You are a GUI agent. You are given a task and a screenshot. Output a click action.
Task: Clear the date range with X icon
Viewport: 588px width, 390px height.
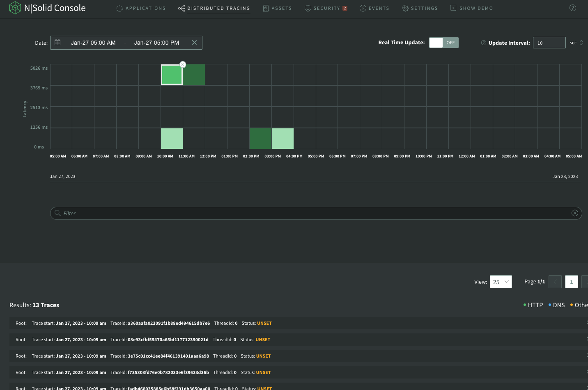tap(194, 43)
